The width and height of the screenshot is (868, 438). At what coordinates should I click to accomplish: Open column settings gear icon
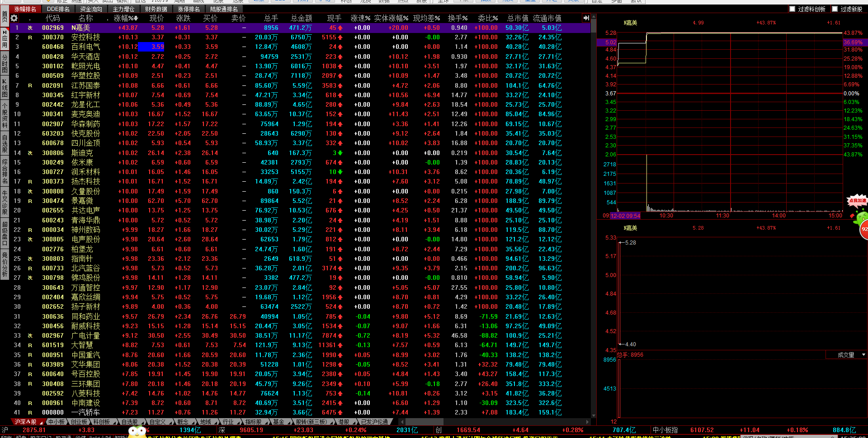point(14,18)
